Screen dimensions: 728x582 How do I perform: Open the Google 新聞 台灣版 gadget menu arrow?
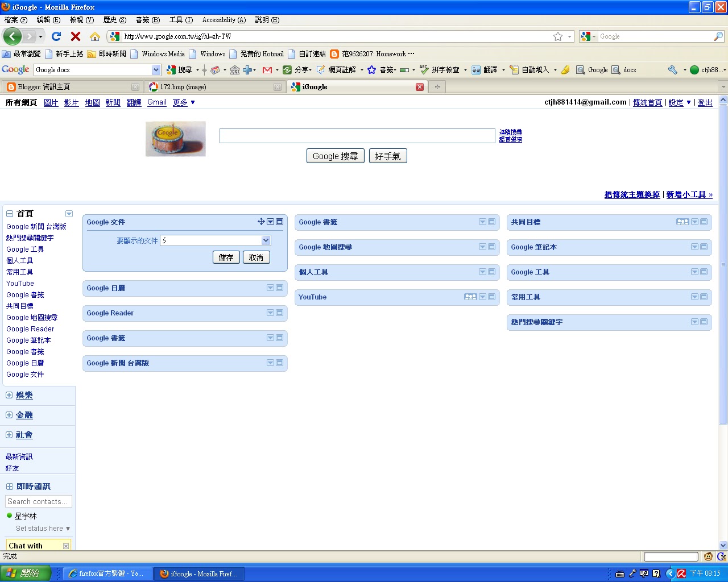coord(271,363)
